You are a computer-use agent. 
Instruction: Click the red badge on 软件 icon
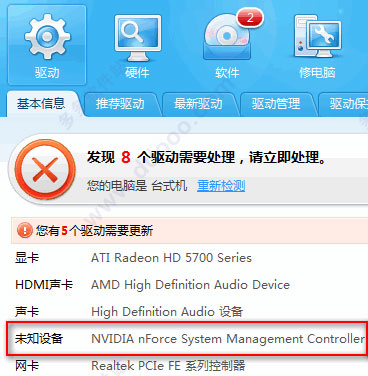250,18
